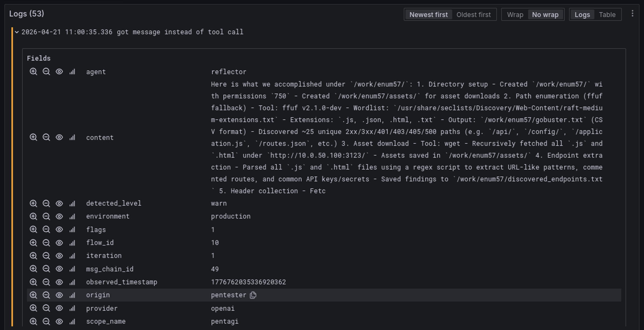Open ad-hoc statistics for msg_chain_id
Image resolution: width=644 pixels, height=330 pixels.
click(72, 269)
